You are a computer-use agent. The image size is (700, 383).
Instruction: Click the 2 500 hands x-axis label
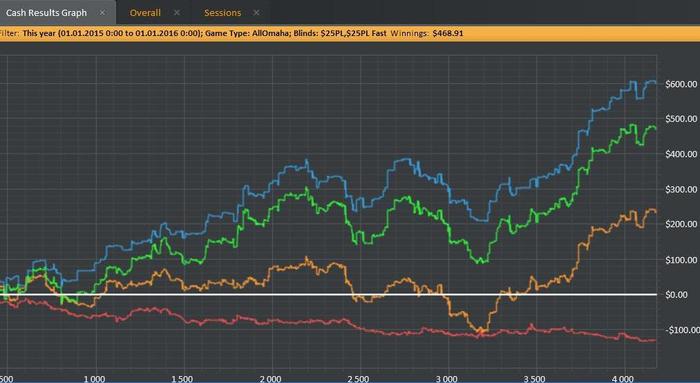coord(358,379)
